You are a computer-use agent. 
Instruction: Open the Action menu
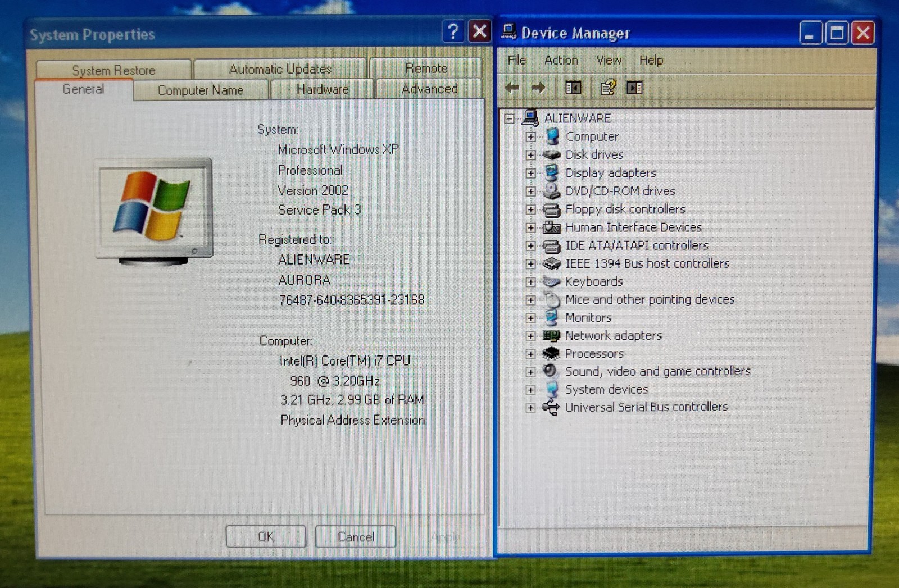click(x=561, y=60)
